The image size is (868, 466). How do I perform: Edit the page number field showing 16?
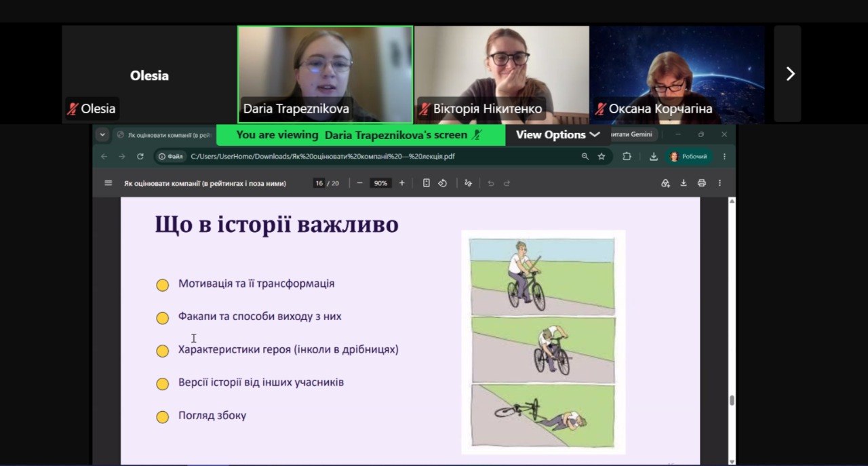(319, 183)
